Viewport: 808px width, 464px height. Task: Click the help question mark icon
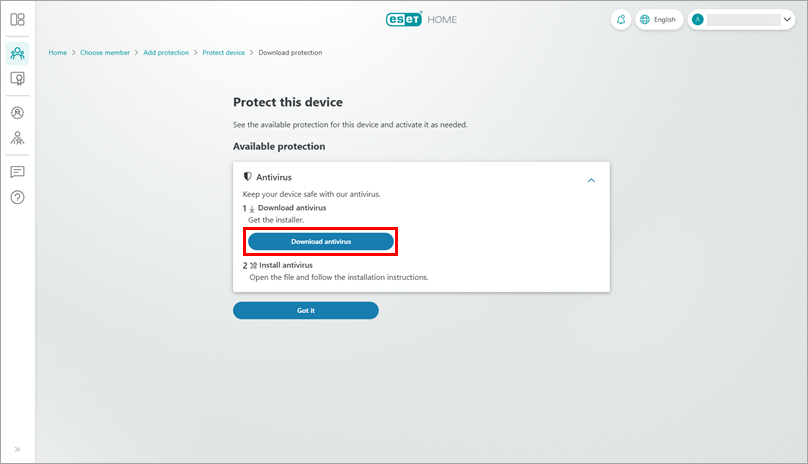[x=17, y=196]
